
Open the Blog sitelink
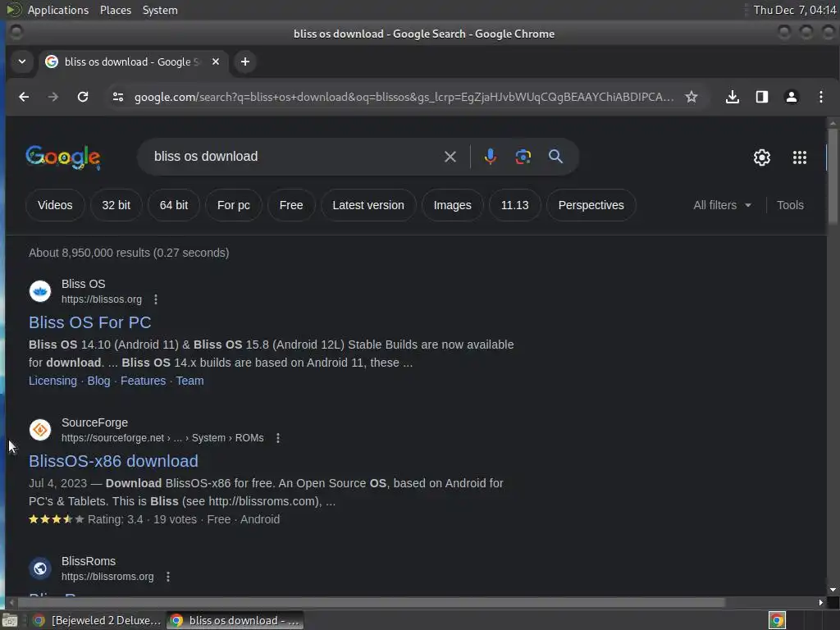click(x=98, y=381)
